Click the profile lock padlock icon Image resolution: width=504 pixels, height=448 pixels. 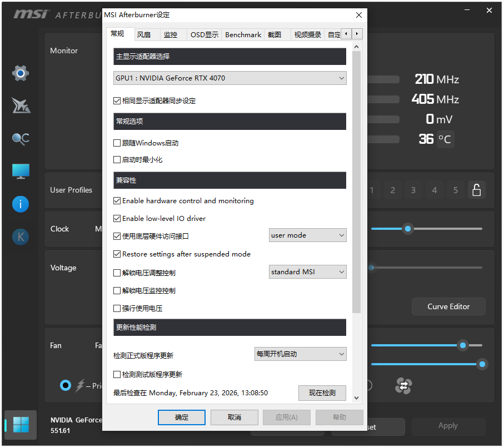coord(476,190)
